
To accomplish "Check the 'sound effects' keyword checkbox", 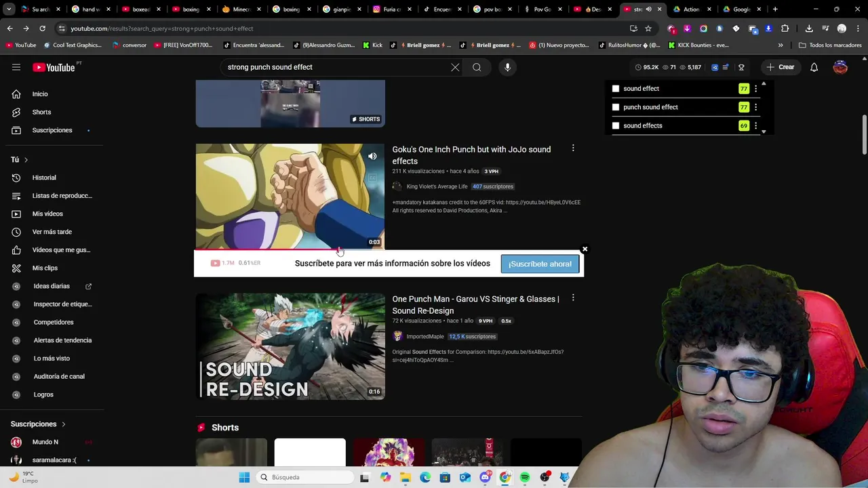I will tap(616, 125).
